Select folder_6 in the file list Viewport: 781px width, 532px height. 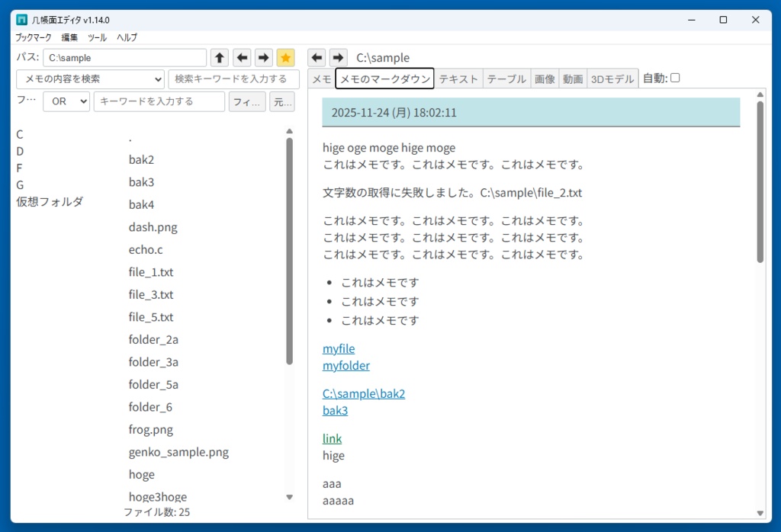click(150, 407)
